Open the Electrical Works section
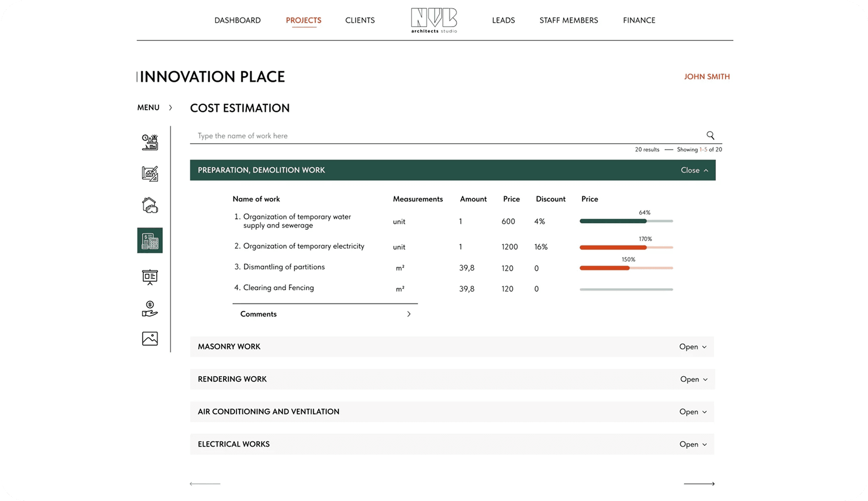Image resolution: width=868 pixels, height=501 pixels. click(x=692, y=445)
